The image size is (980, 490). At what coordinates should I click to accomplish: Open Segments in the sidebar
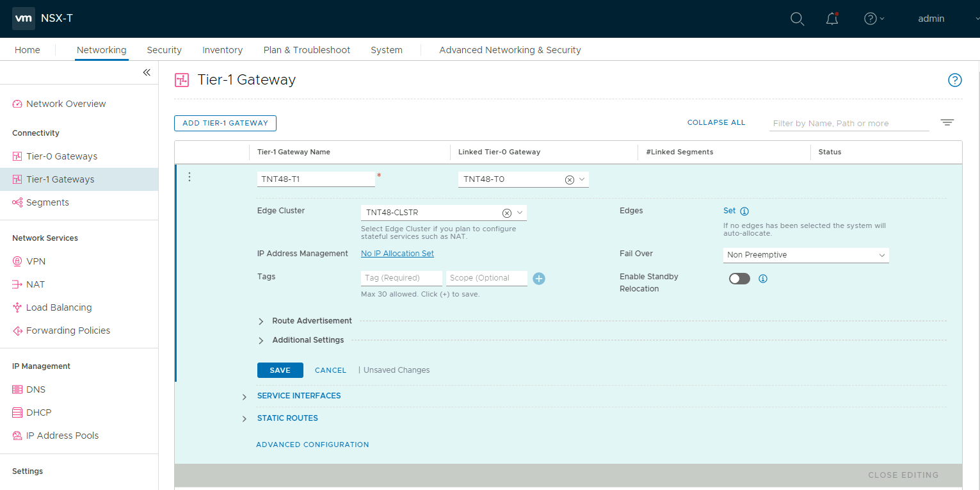tap(47, 202)
